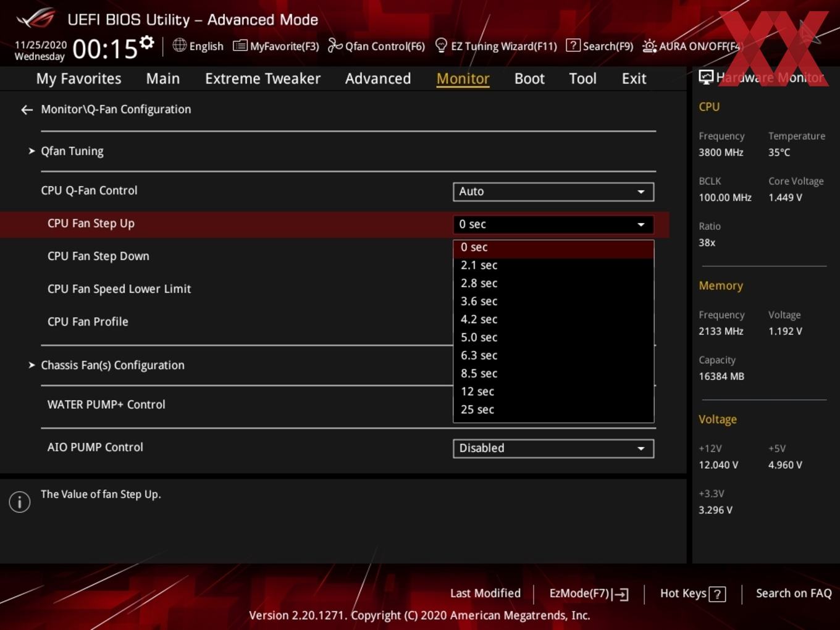Click the CPU frequency 3800 MHz value
Viewport: 840px width, 630px height.
point(721,153)
